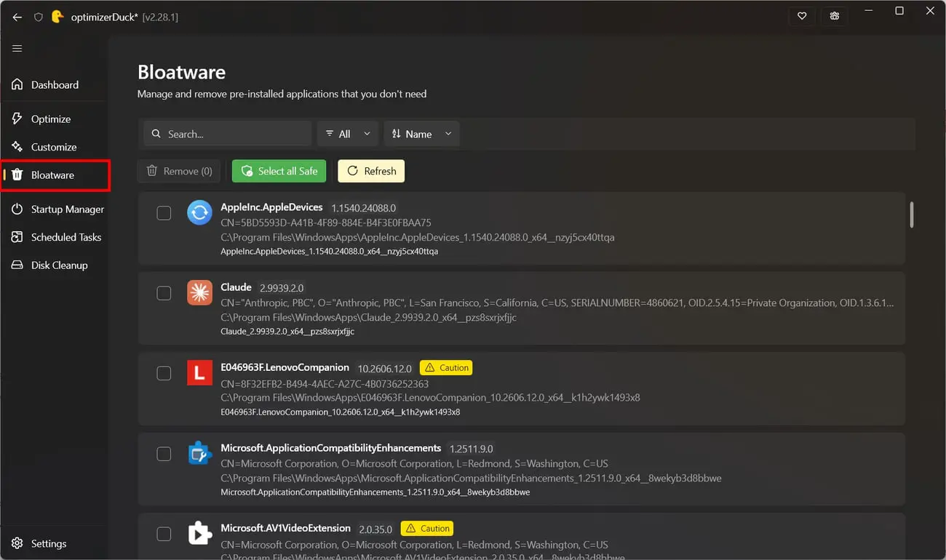Image resolution: width=946 pixels, height=560 pixels.
Task: Check the E046963F.LenovoCompanion checkbox
Action: [164, 373]
